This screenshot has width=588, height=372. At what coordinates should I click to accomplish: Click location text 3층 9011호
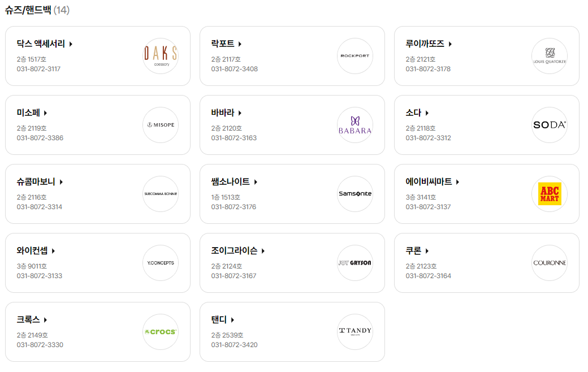[32, 266]
